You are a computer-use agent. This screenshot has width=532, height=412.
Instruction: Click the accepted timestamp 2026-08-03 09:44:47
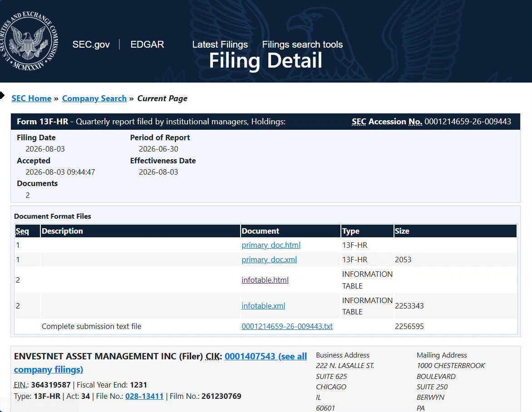pos(60,172)
